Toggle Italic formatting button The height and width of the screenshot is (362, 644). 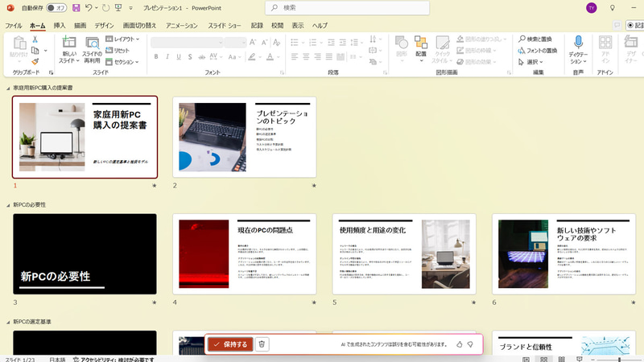167,56
